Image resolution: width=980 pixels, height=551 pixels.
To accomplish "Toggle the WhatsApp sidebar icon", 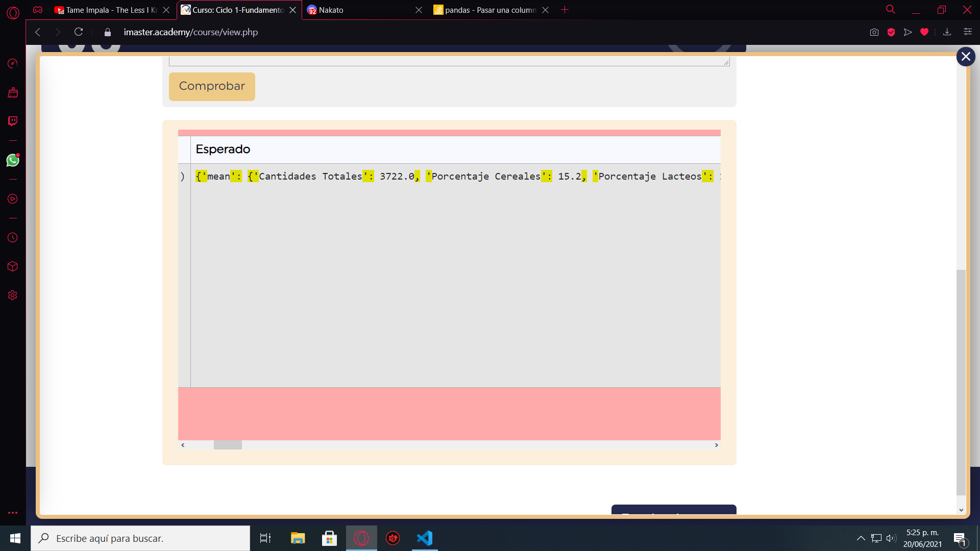I will pos(12,160).
